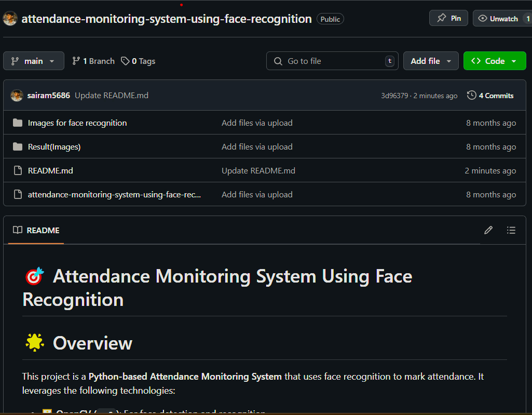Open the Images for face recognition folder
The width and height of the screenshot is (532, 415).
(x=77, y=123)
